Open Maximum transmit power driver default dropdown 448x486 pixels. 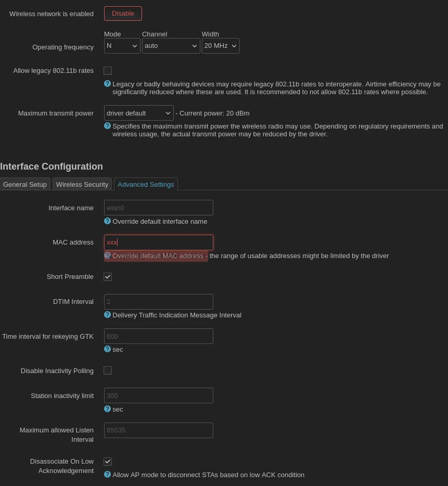[138, 113]
